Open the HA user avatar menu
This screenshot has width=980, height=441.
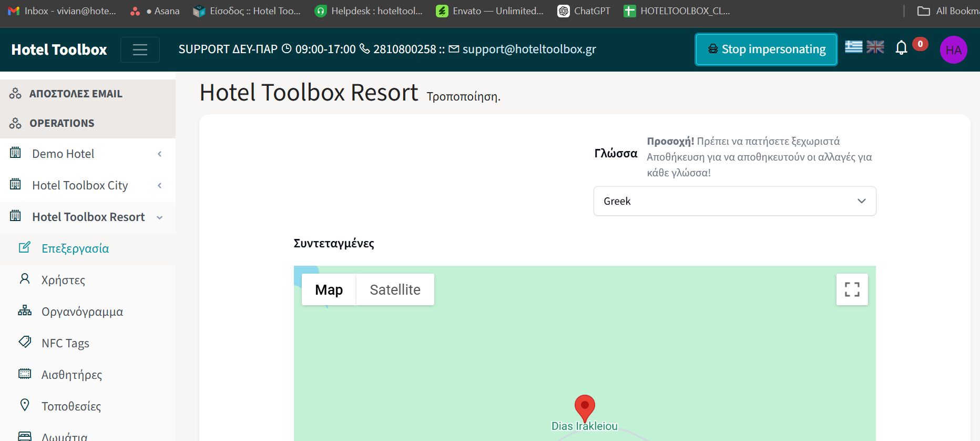coord(953,49)
